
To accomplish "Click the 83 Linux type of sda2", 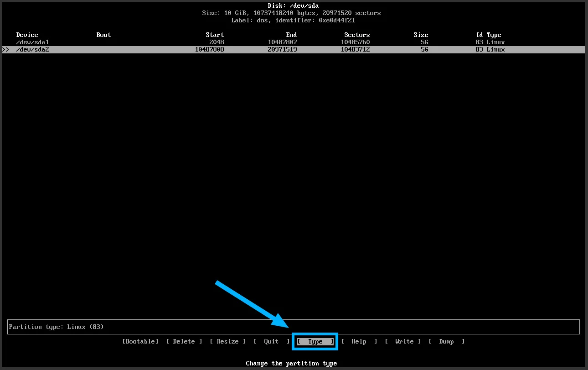I will [x=490, y=49].
